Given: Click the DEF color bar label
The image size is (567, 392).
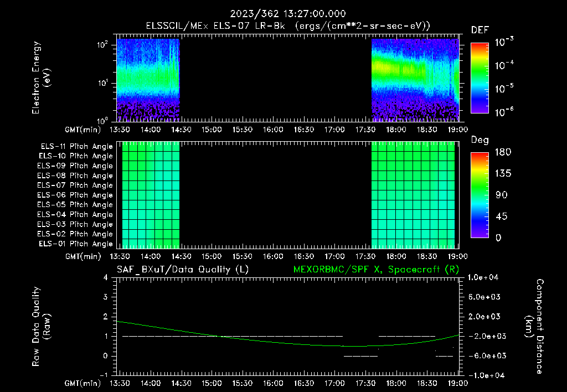Looking at the screenshot, I should [480, 30].
